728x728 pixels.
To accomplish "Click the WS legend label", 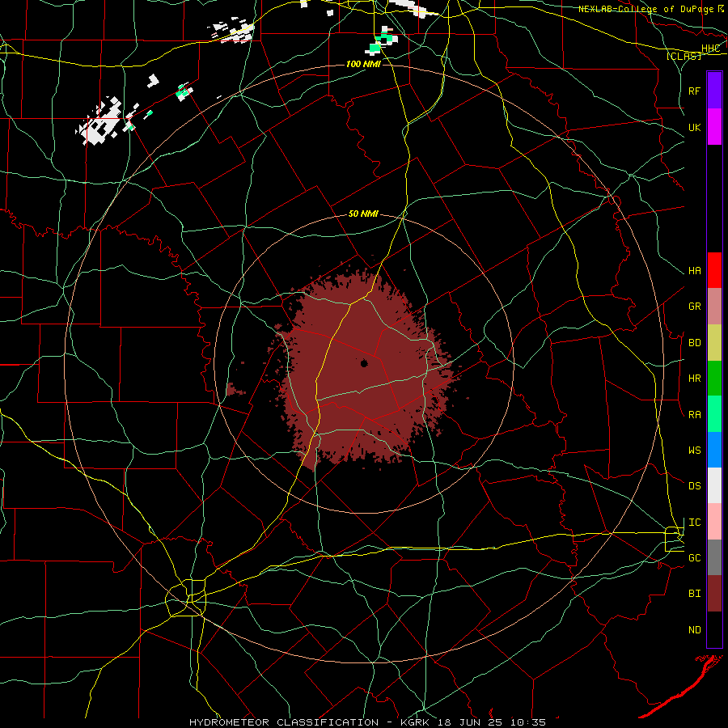I will pyautogui.click(x=695, y=451).
